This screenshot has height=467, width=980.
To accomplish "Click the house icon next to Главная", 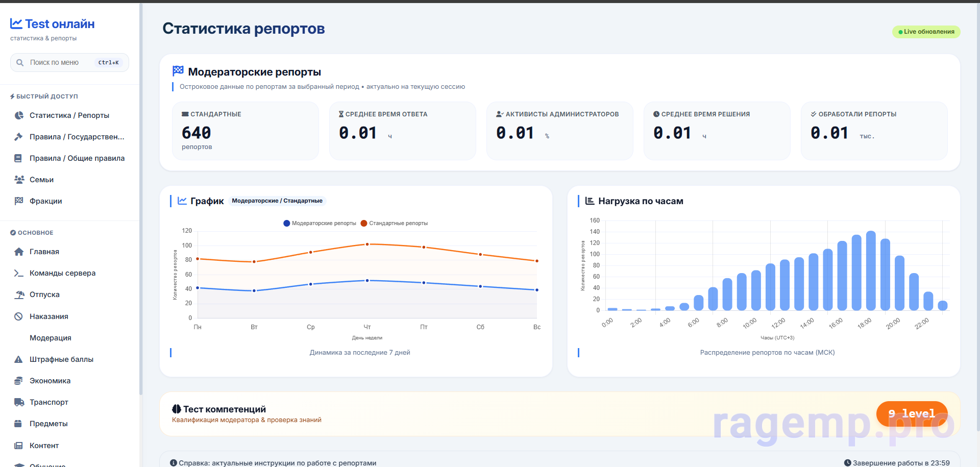I will pyautogui.click(x=19, y=252).
